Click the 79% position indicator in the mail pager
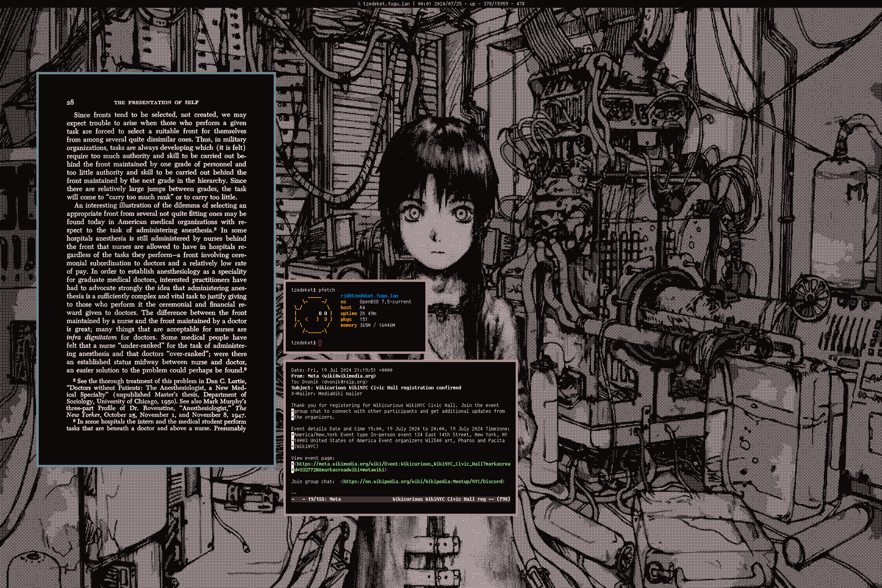The height and width of the screenshot is (588, 882). (x=503, y=499)
